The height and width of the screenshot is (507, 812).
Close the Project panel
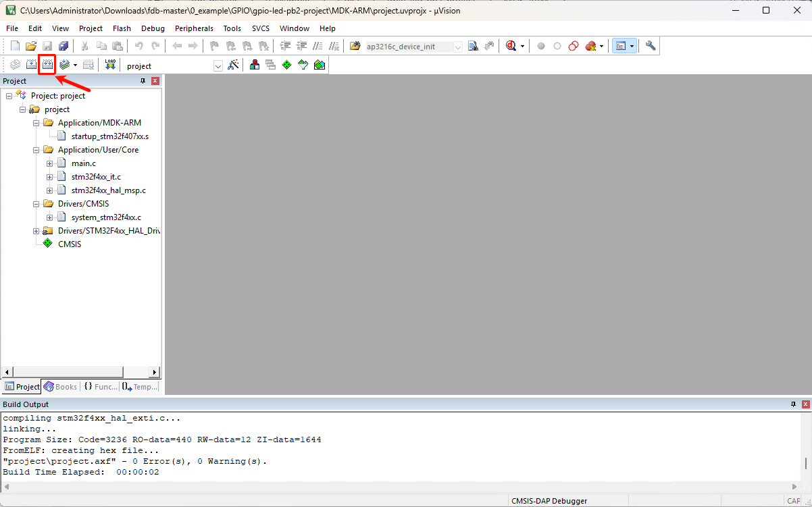click(155, 81)
